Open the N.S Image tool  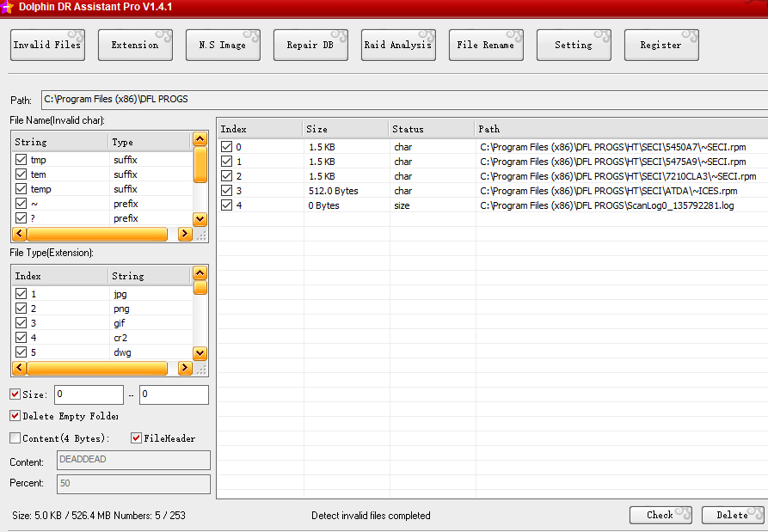click(223, 44)
